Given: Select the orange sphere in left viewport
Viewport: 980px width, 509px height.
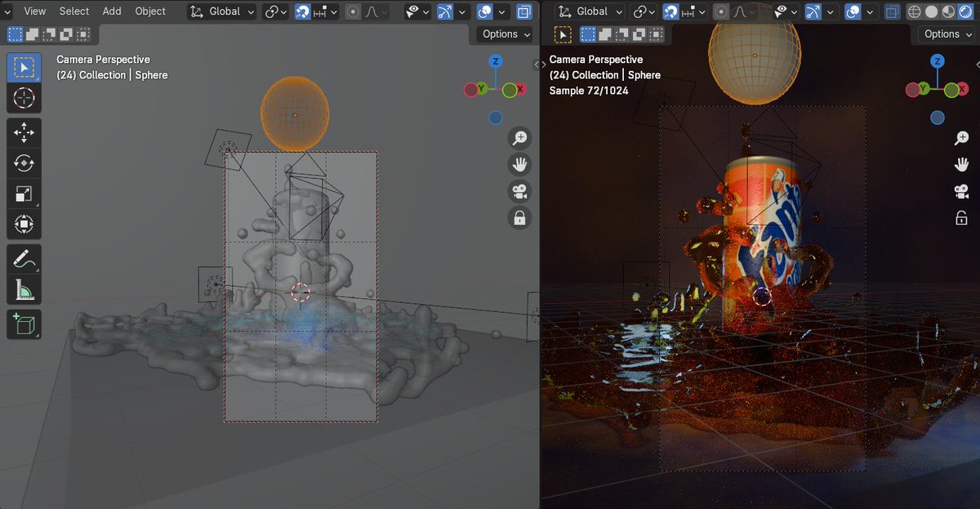Looking at the screenshot, I should click(295, 114).
